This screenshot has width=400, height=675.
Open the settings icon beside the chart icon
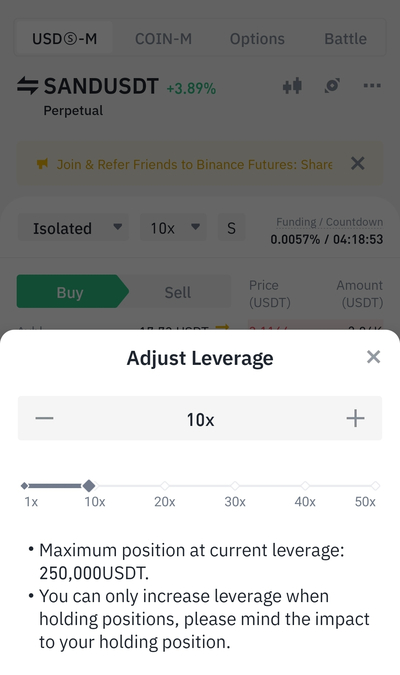tap(332, 85)
